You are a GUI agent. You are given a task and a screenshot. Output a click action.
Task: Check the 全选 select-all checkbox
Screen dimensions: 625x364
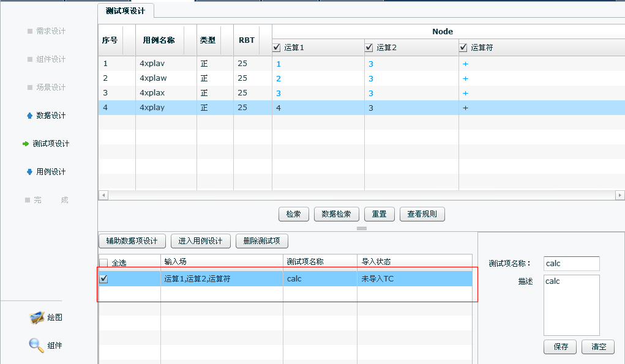[103, 262]
